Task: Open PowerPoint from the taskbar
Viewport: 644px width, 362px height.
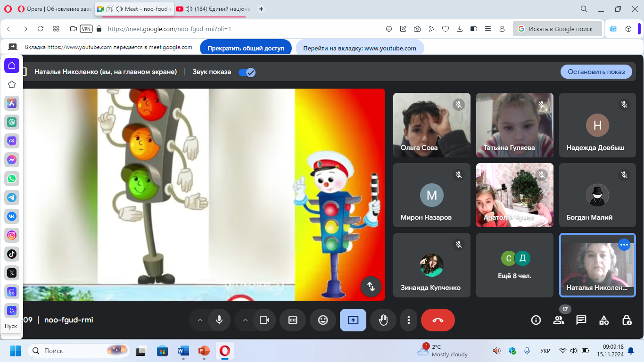Action: coord(204,351)
